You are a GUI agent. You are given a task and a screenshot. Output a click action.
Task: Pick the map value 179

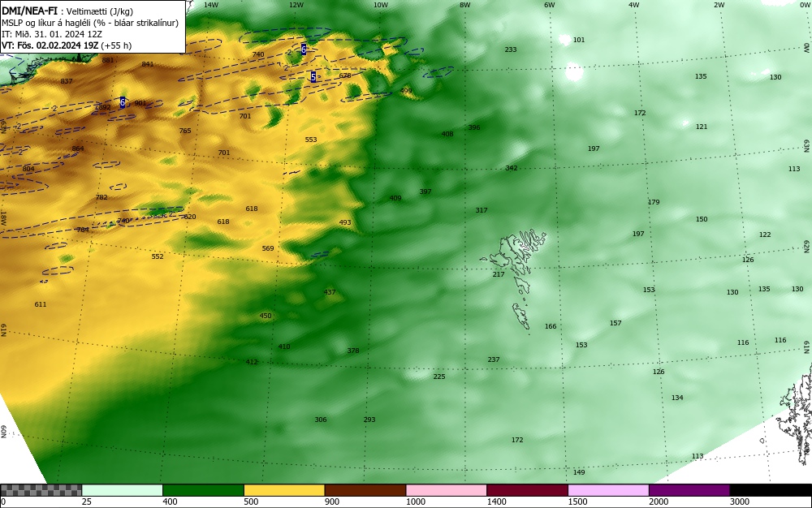point(654,202)
